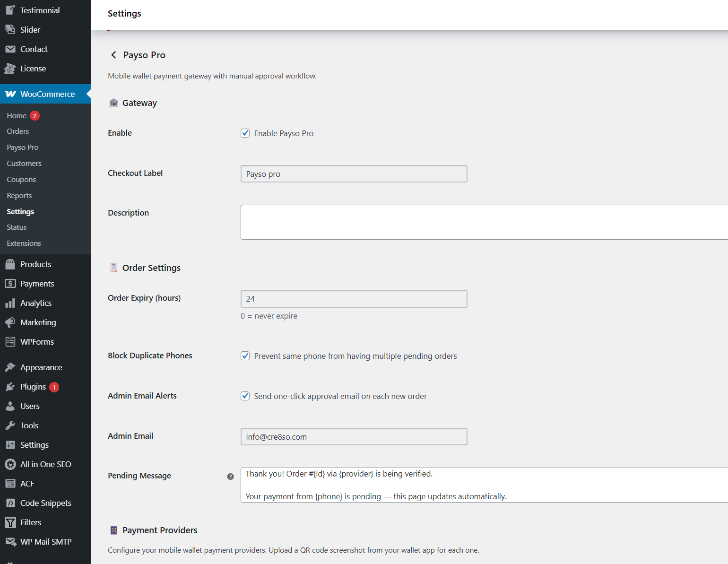This screenshot has width=728, height=564.
Task: Disable the Enable Payso Pro checkbox
Action: click(245, 133)
